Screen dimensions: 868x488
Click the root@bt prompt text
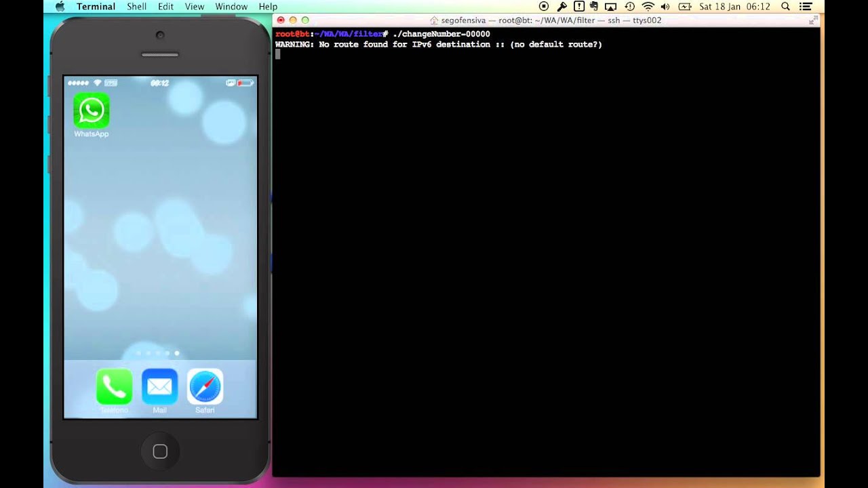pos(292,34)
